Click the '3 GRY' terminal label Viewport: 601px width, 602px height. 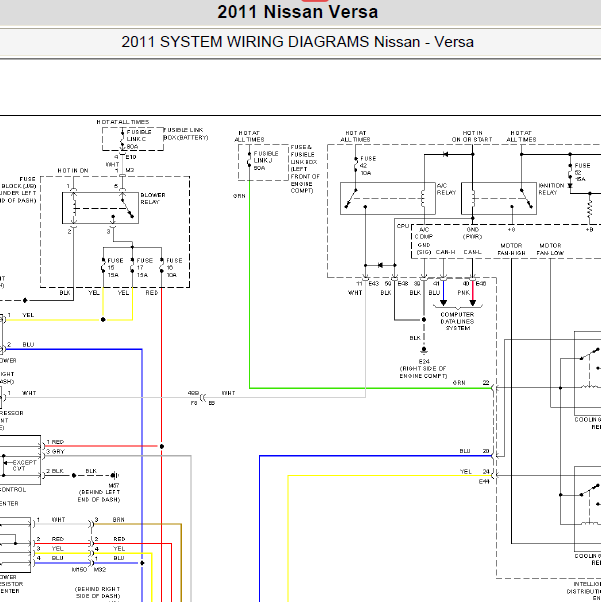pos(56,452)
